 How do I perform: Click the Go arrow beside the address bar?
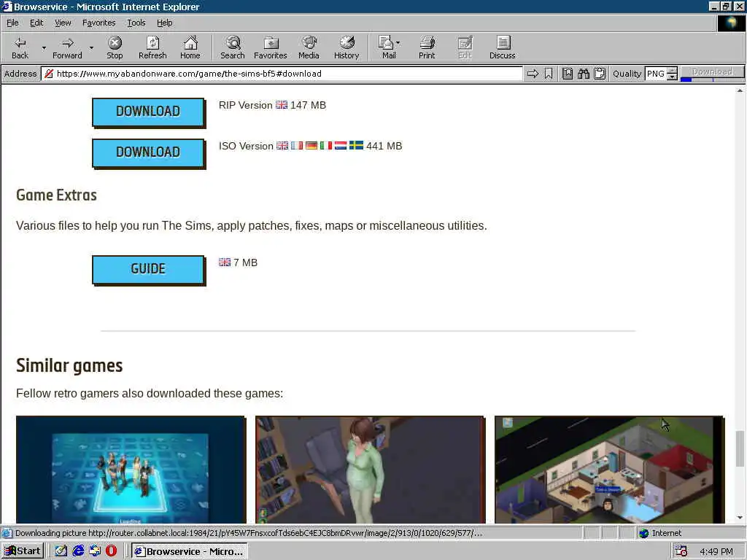pos(533,74)
